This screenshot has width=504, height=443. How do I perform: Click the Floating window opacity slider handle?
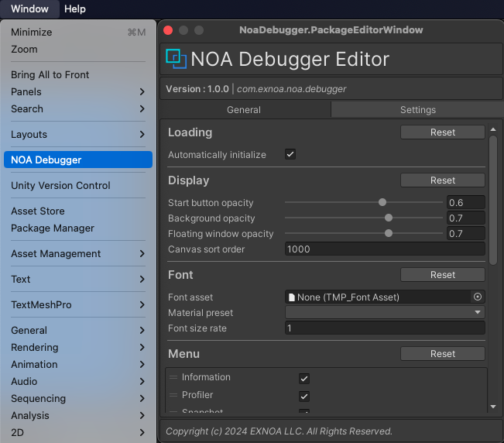click(389, 233)
